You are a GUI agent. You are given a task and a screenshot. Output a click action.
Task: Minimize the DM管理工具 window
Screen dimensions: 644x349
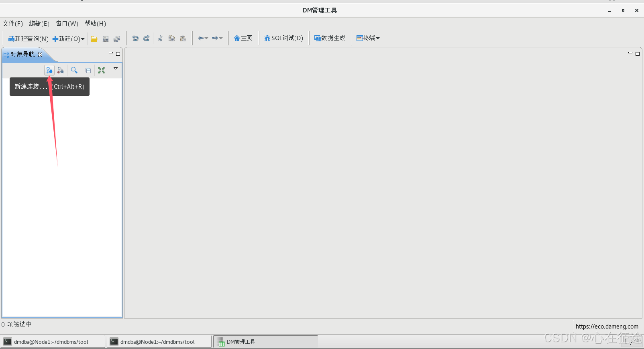pos(609,11)
